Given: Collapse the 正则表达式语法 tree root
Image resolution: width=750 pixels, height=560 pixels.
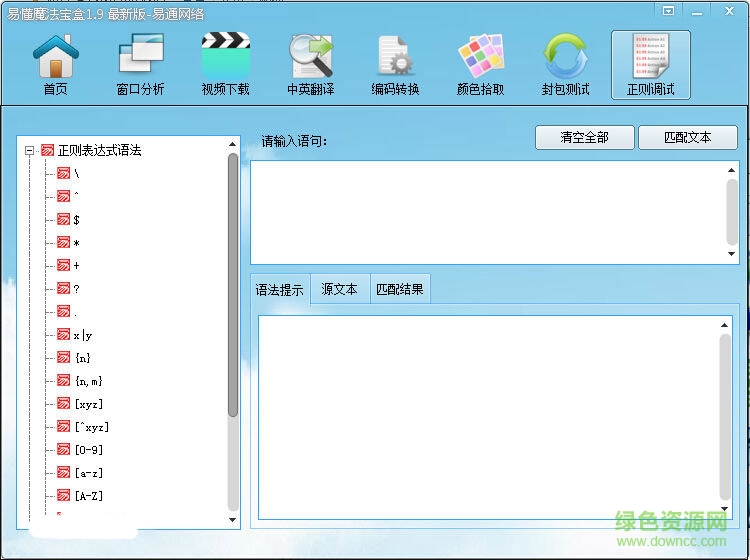Looking at the screenshot, I should tap(30, 151).
